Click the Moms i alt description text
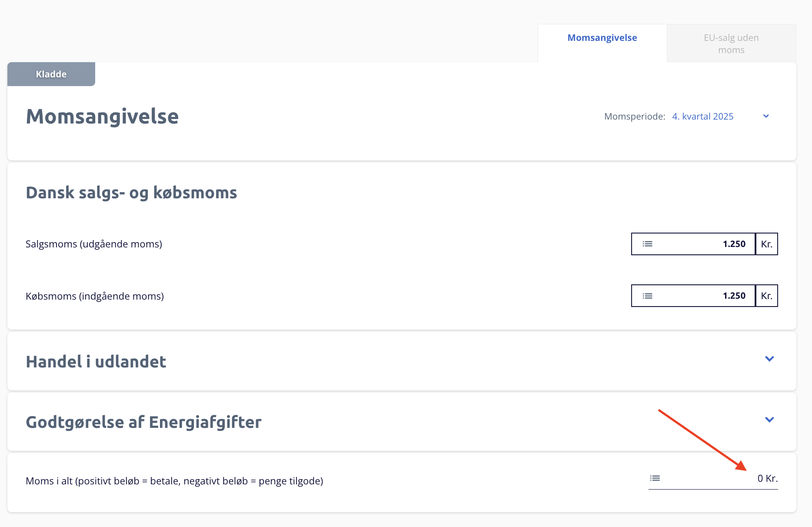 174,481
